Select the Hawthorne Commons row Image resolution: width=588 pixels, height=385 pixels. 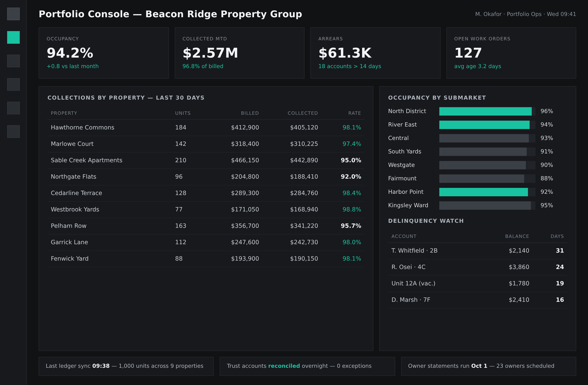pos(206,128)
